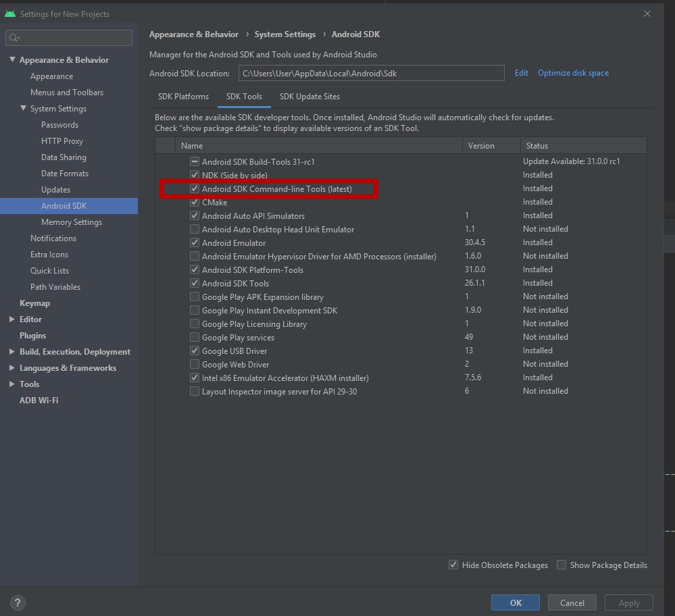Open the Keymap settings
This screenshot has width=675, height=616.
[x=34, y=303]
